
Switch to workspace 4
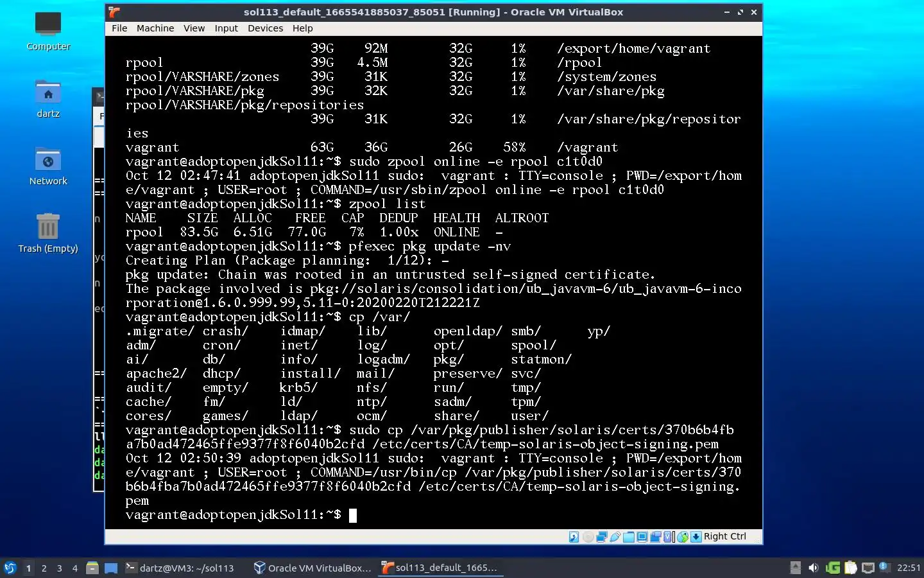pos(75,568)
